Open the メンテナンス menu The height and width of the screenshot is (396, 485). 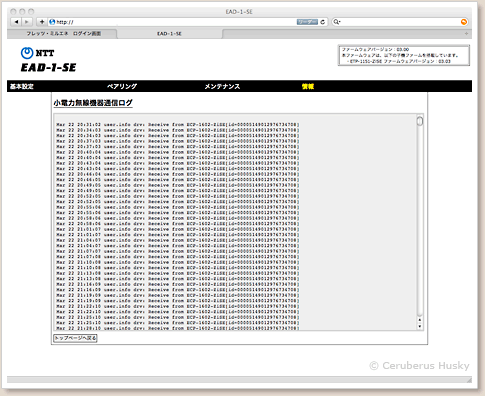(222, 87)
